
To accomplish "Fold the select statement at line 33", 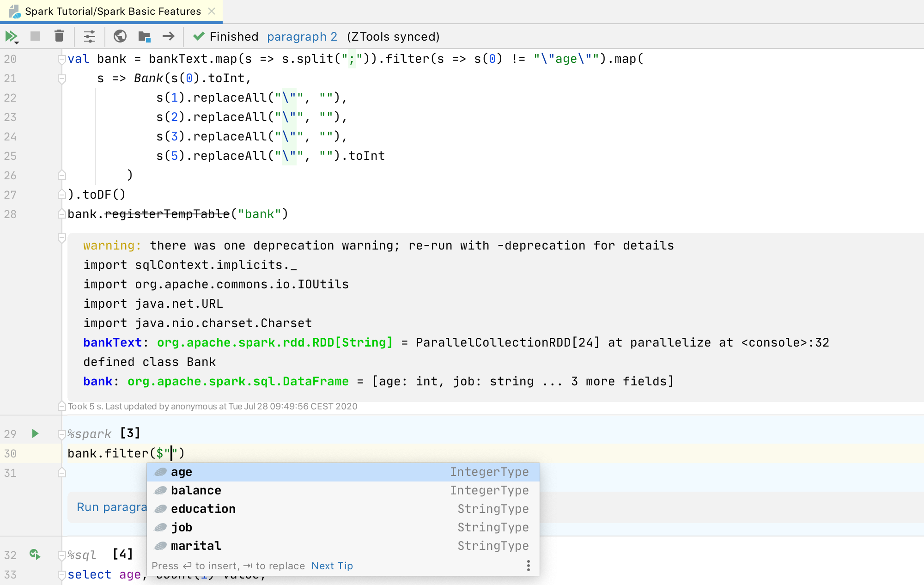I will click(x=62, y=574).
